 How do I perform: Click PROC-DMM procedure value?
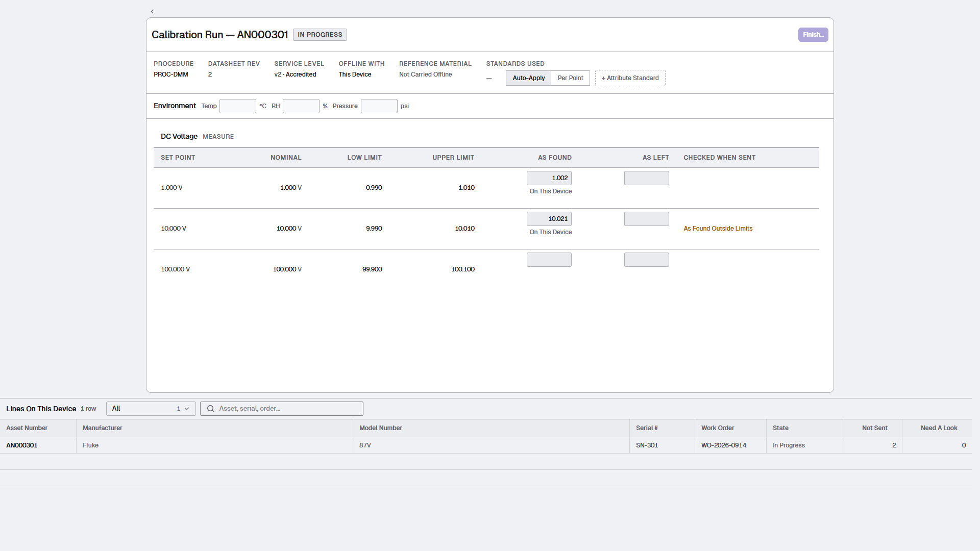click(171, 74)
